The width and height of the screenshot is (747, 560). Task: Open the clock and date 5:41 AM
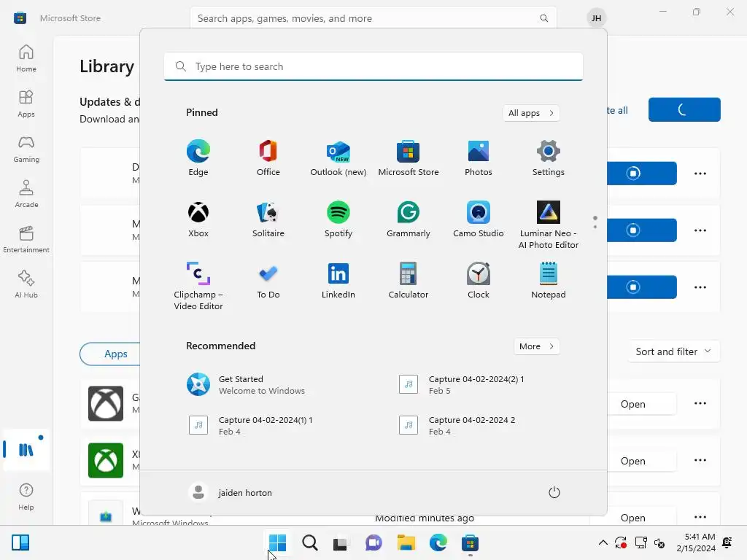click(695, 542)
